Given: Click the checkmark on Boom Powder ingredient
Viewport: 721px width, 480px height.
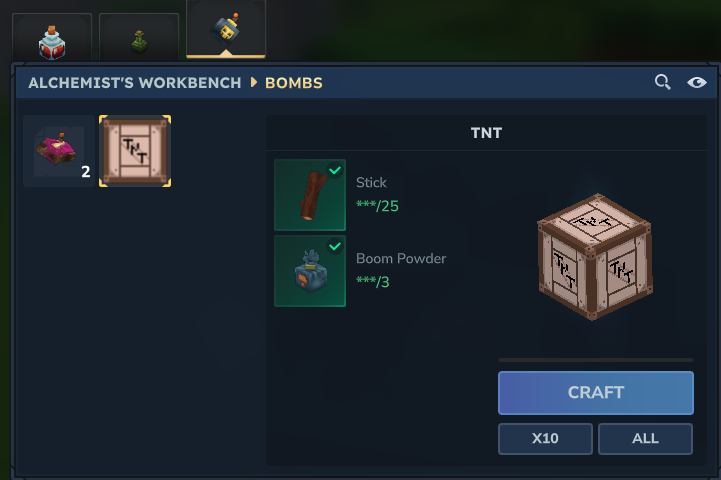Looking at the screenshot, I should click(335, 246).
